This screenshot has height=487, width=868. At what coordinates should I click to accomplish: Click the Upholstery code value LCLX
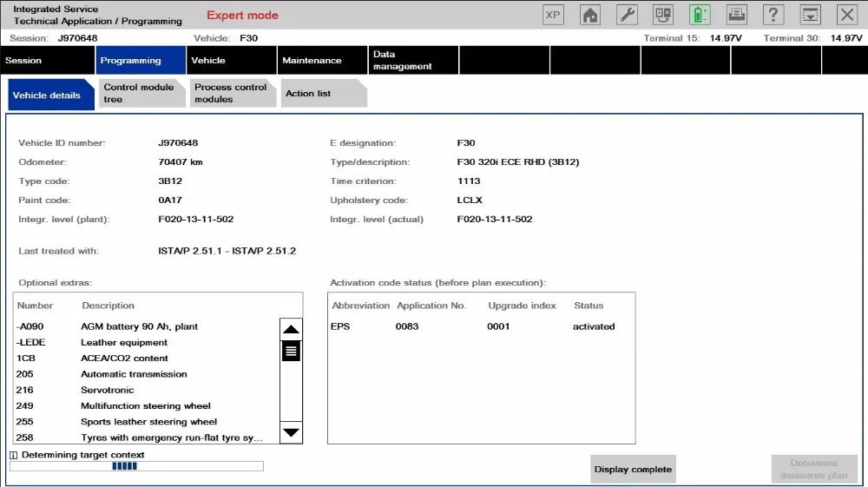click(470, 201)
